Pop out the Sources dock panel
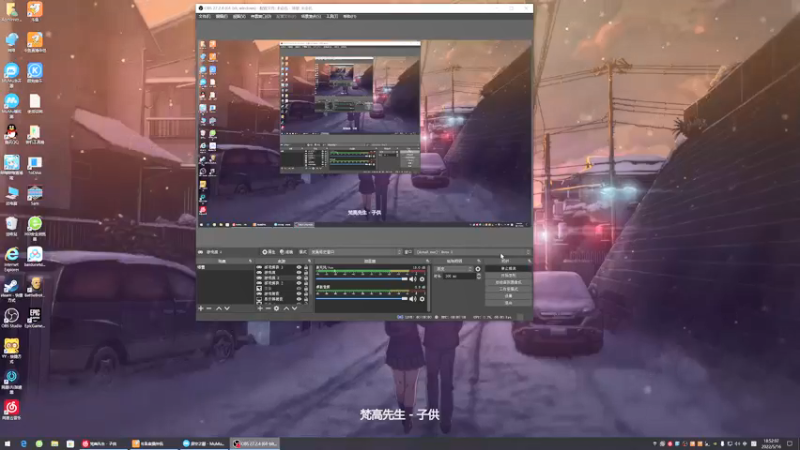The height and width of the screenshot is (450, 800). [x=310, y=261]
